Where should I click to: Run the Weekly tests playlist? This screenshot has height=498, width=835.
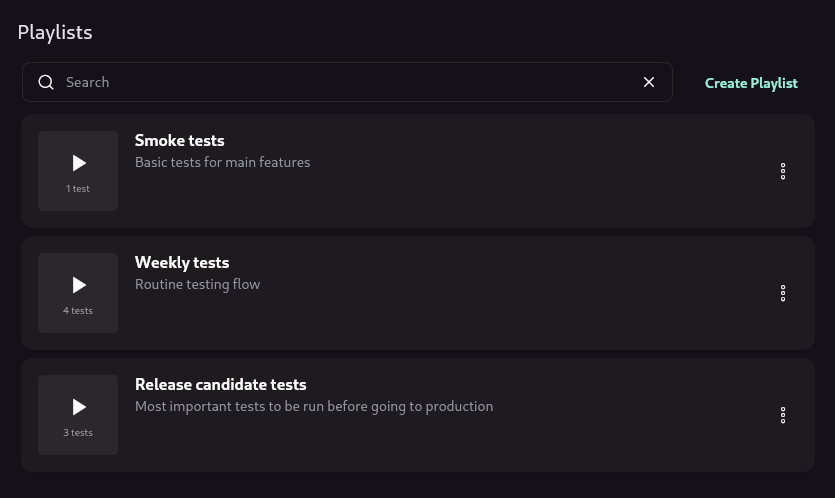click(x=79, y=285)
